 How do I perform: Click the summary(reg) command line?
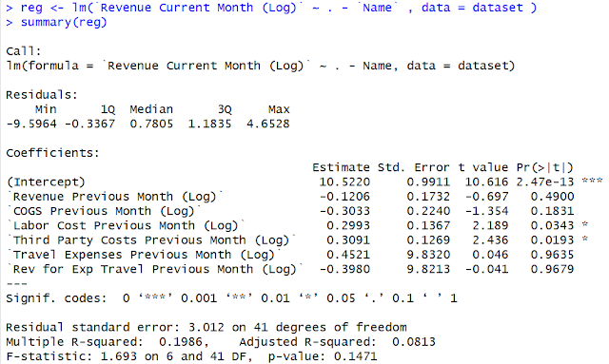click(57, 23)
